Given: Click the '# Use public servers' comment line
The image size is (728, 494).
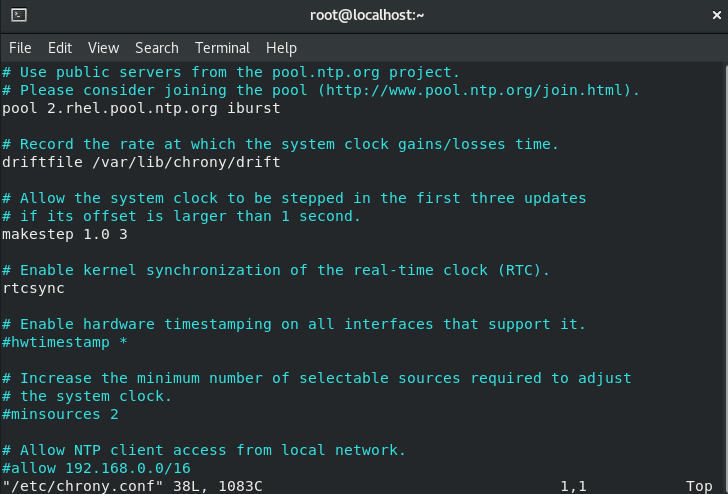Looking at the screenshot, I should coord(231,72).
